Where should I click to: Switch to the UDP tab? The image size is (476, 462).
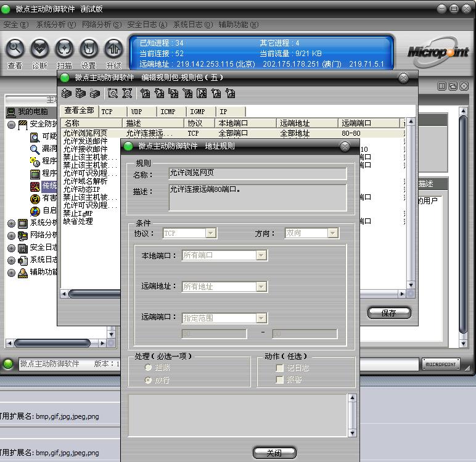click(x=142, y=112)
